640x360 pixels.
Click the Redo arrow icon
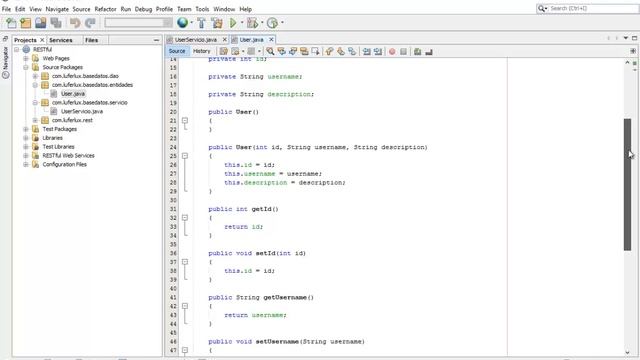(x=90, y=23)
